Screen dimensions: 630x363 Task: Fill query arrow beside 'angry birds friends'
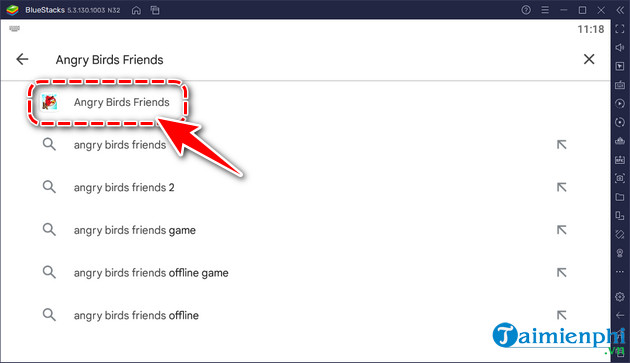tap(561, 144)
